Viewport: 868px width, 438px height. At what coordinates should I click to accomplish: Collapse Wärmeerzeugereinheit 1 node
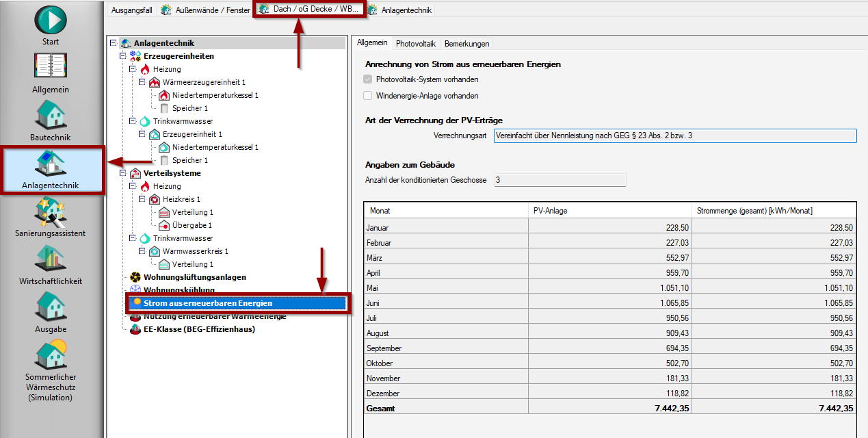coord(142,82)
